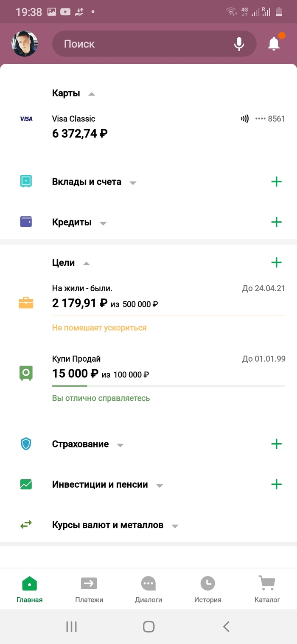Open the user profile avatar
Screen dimensions: 297x644
[25, 44]
